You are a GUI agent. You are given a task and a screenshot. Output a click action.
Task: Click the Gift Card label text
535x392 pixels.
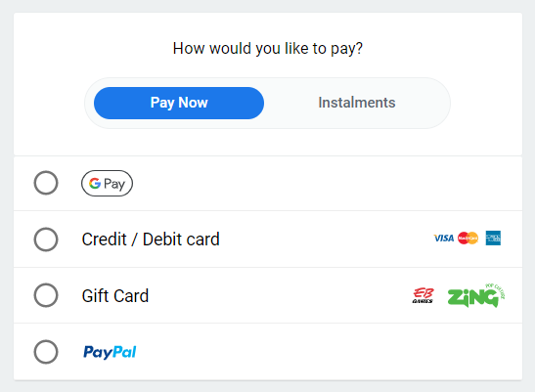pos(115,295)
